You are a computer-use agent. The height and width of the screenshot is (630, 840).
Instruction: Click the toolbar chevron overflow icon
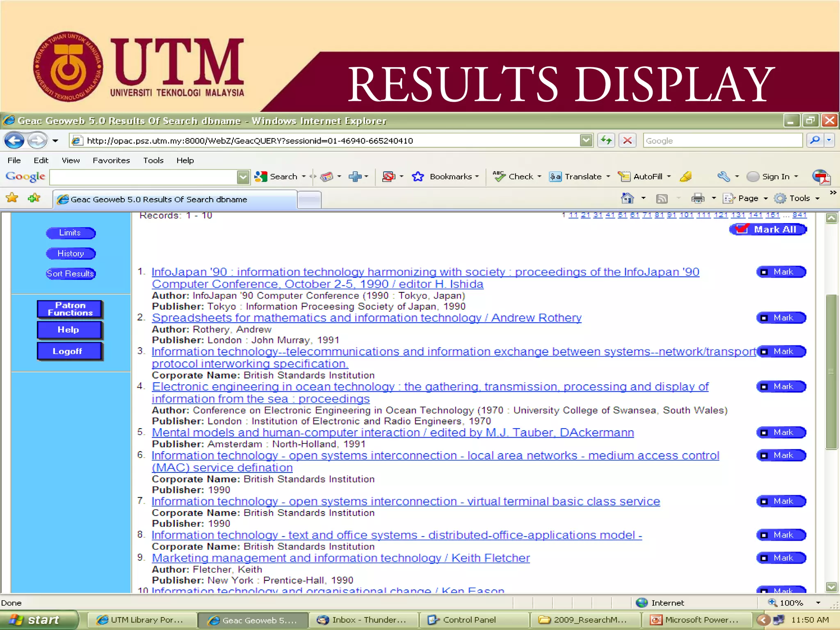click(833, 192)
